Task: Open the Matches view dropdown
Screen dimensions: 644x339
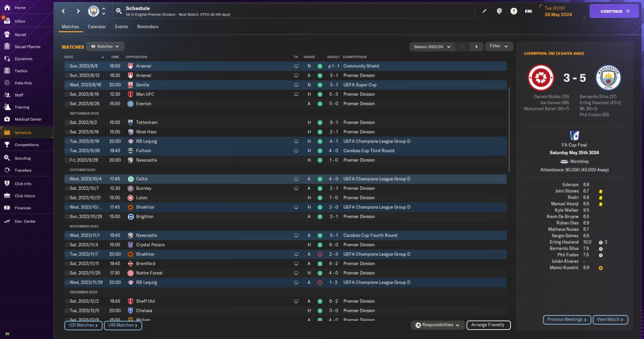Action: point(105,46)
